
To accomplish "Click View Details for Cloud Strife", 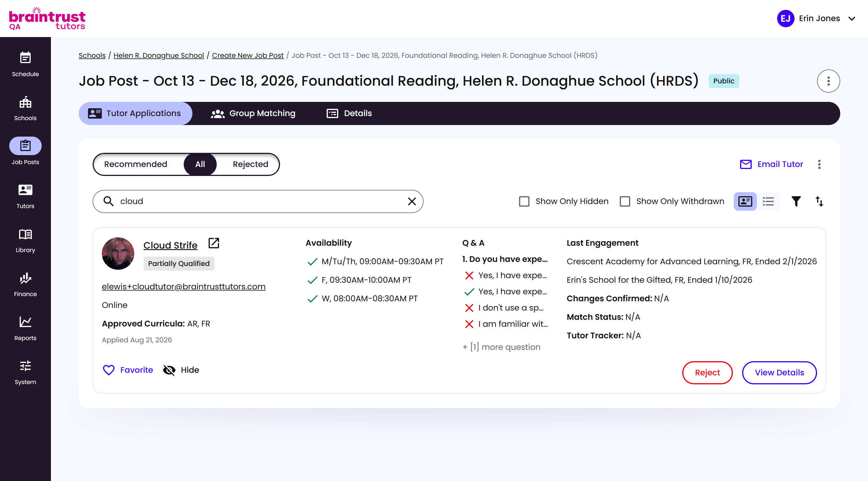I will [779, 372].
